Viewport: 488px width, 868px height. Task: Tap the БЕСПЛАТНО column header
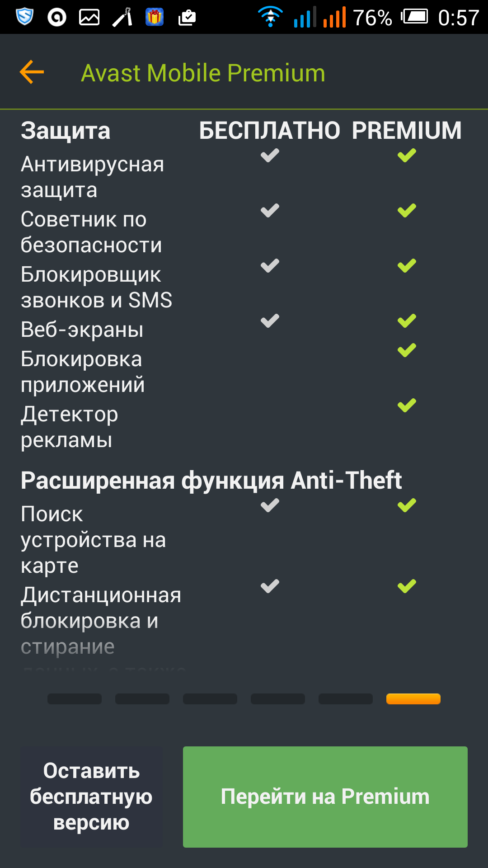[x=269, y=131]
